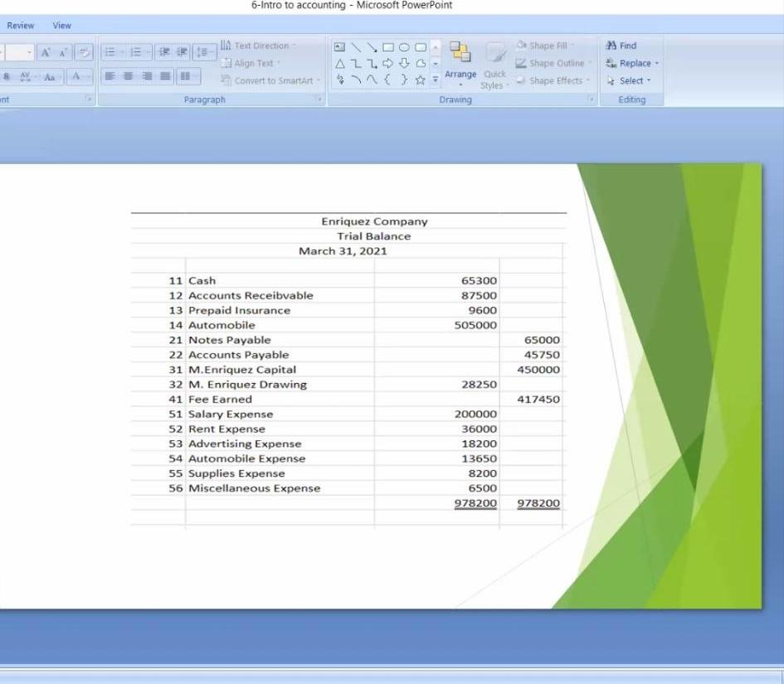
Task: Open the Shape Fill color picker
Action: pos(548,46)
